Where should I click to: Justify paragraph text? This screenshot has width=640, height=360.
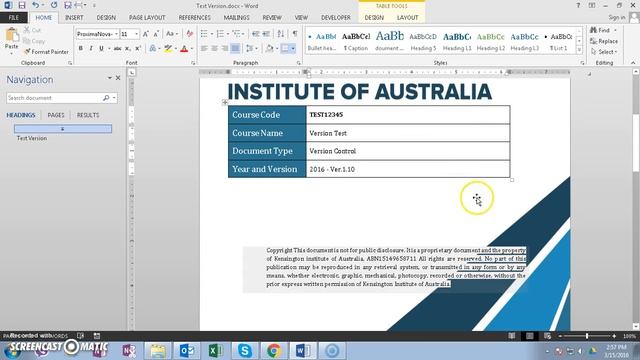click(235, 49)
